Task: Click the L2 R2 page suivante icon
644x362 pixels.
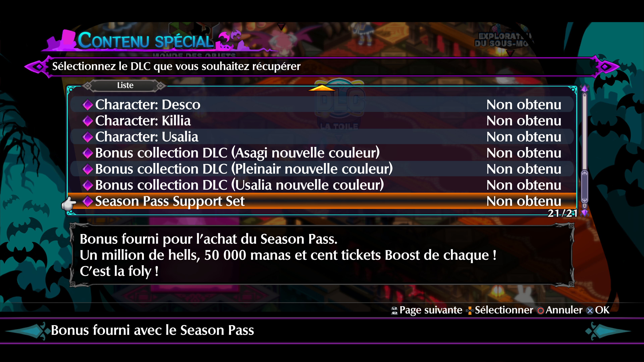Action: click(x=394, y=311)
